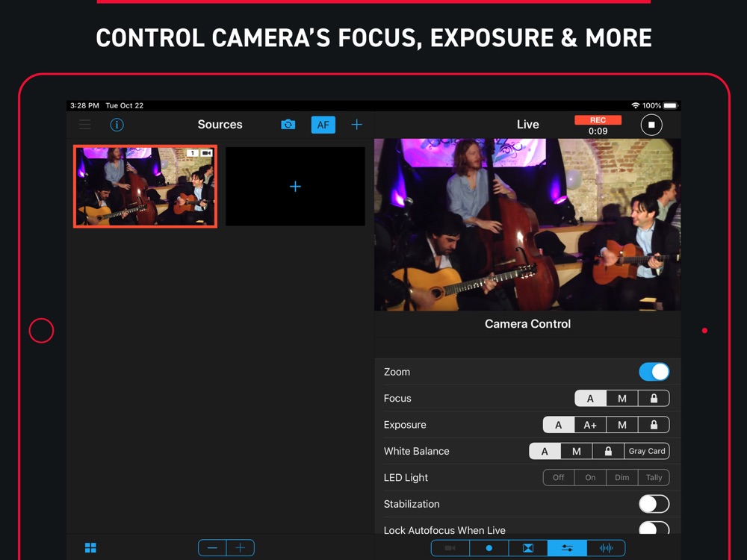Tap the Wi-Fi status icon
The image size is (747, 560).
[x=636, y=106]
